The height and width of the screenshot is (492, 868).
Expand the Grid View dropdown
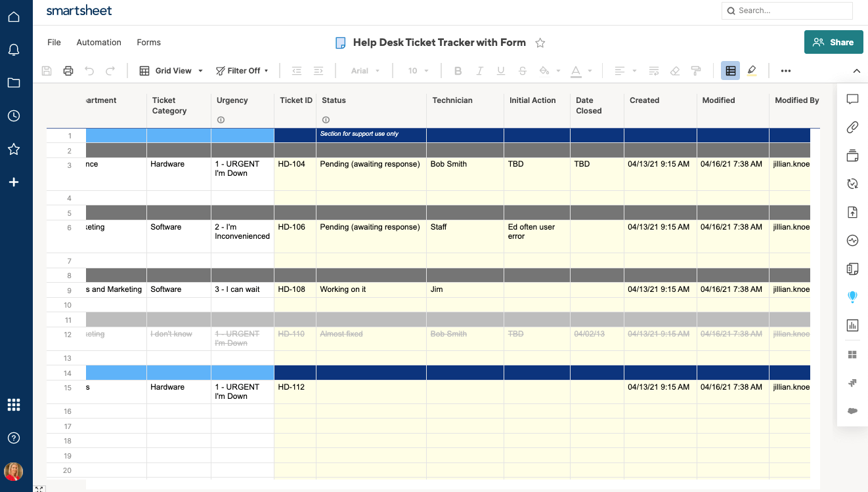point(171,71)
